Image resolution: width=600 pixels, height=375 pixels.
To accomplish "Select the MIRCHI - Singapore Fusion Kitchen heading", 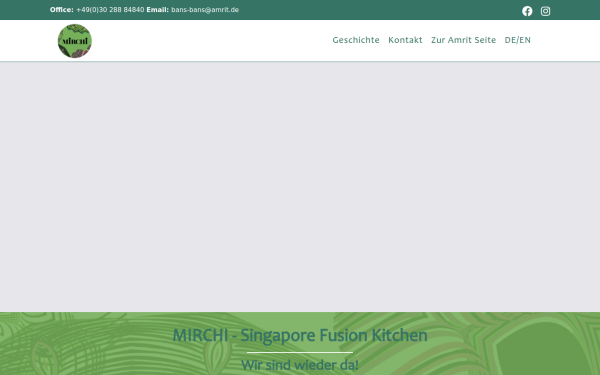I will (x=300, y=335).
